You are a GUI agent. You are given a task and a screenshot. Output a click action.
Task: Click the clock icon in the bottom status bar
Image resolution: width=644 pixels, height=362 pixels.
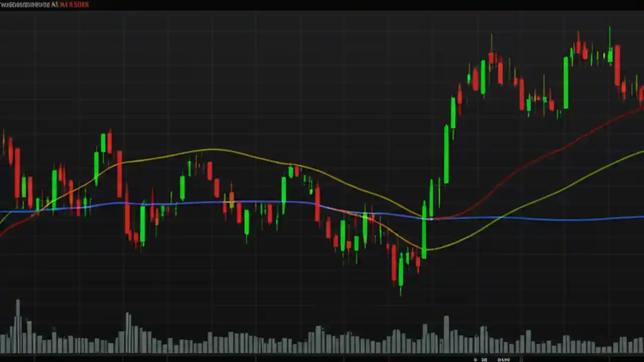500,359
